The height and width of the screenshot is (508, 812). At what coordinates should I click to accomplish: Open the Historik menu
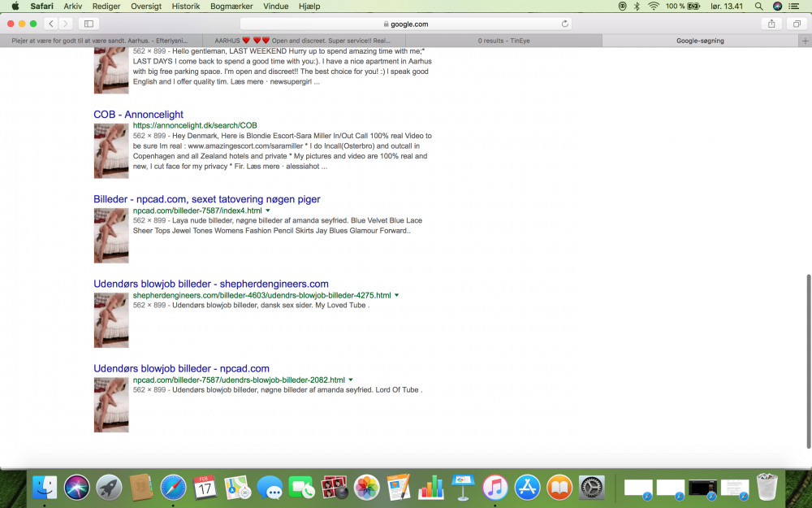[186, 7]
